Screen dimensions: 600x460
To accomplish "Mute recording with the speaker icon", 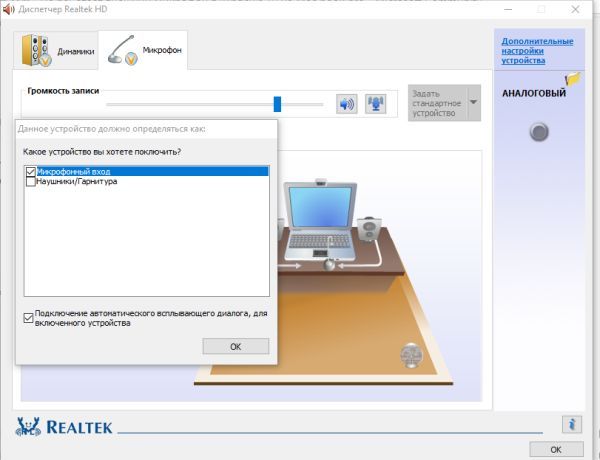I will point(347,104).
